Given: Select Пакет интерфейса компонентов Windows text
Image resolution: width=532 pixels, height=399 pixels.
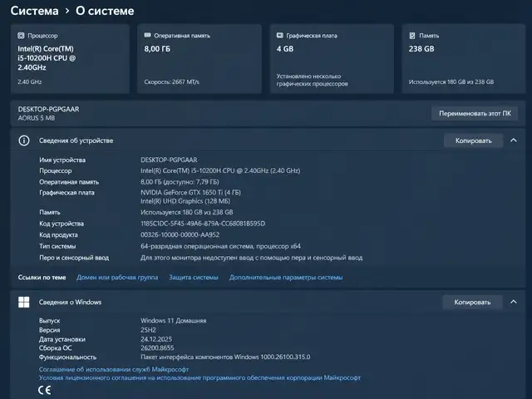Looking at the screenshot, I should (x=225, y=357).
